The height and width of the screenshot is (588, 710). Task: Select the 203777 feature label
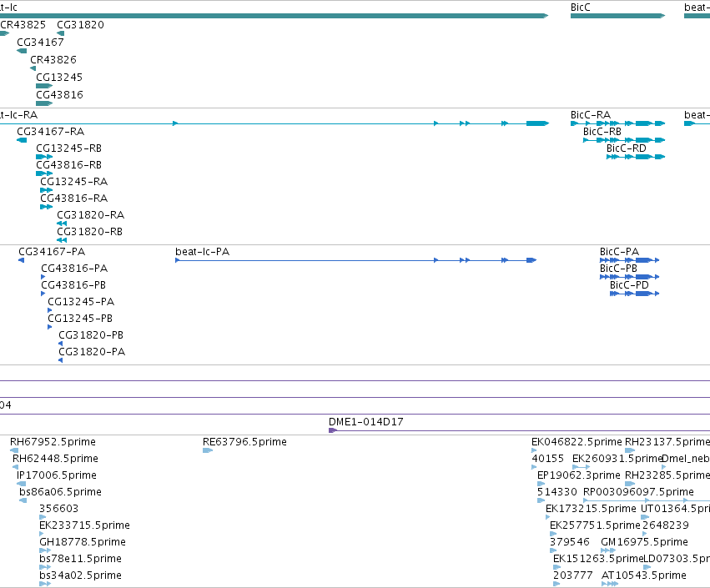click(573, 575)
